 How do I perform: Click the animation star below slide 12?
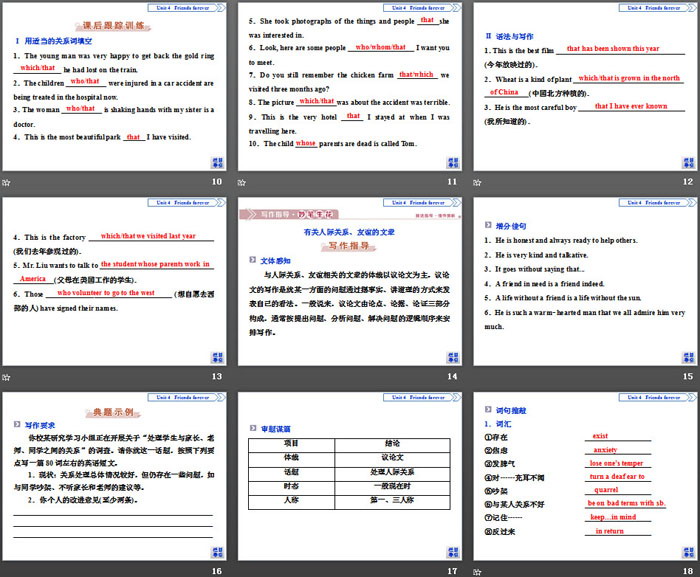click(x=477, y=182)
